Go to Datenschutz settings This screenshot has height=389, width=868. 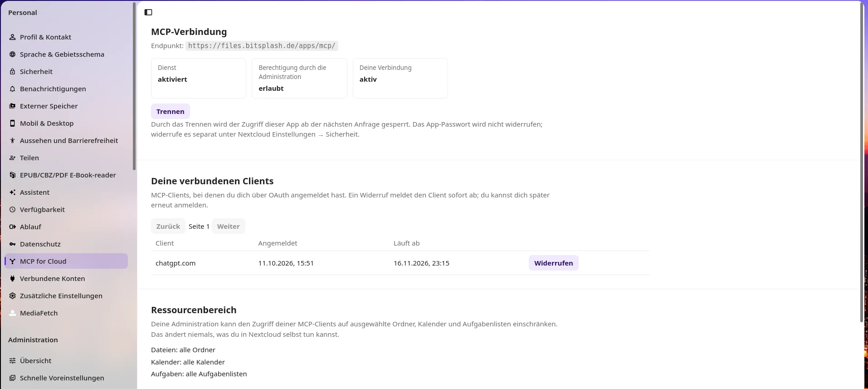coord(66,244)
